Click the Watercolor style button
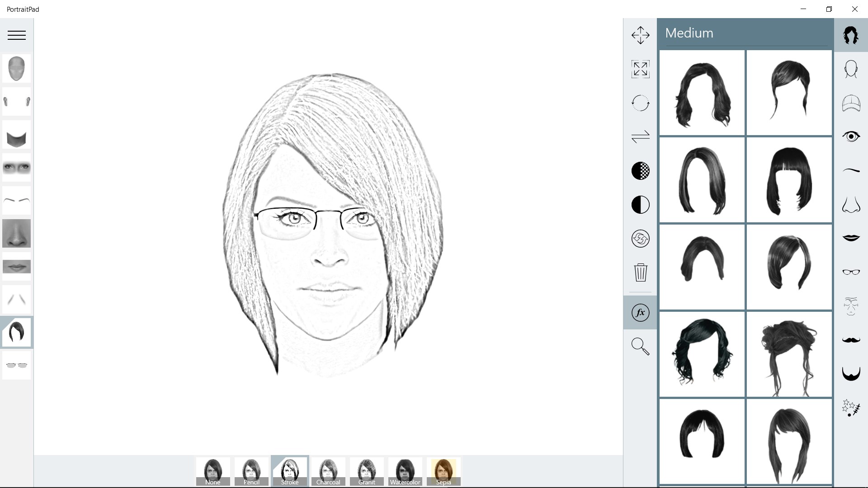Screen dimensions: 868x488 406,471
